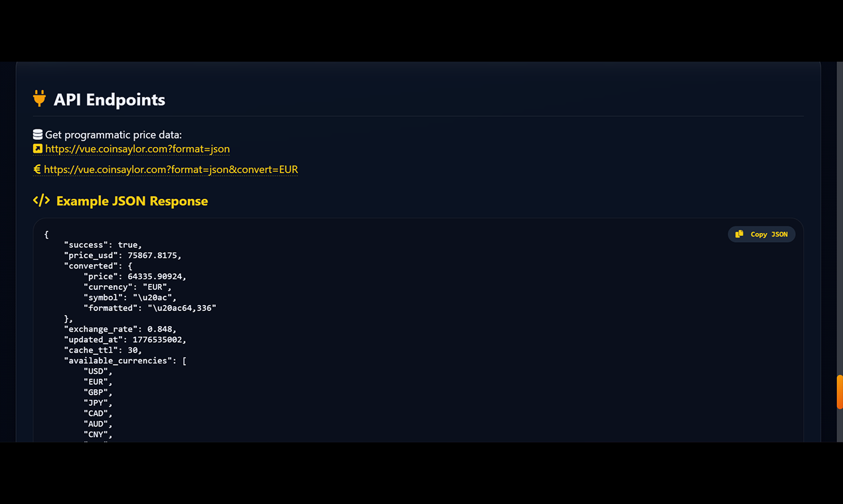Click the "formatted": "\u20ac64,336" line

150,308
